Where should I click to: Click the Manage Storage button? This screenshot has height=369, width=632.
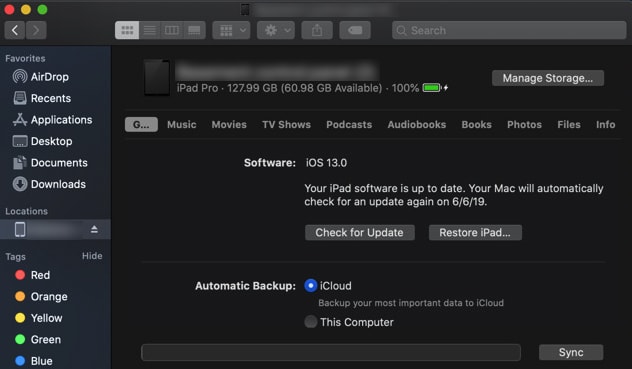point(548,78)
